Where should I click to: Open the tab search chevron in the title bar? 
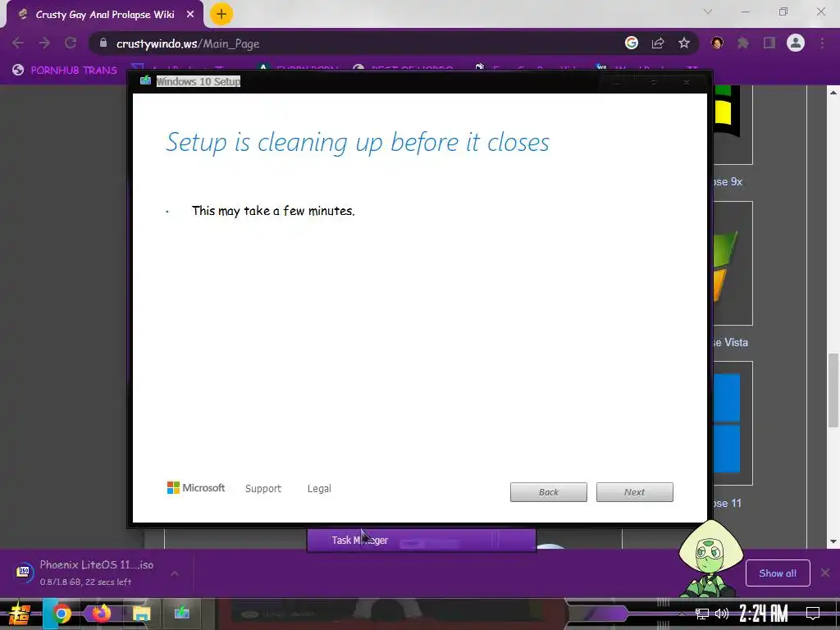[x=708, y=11]
